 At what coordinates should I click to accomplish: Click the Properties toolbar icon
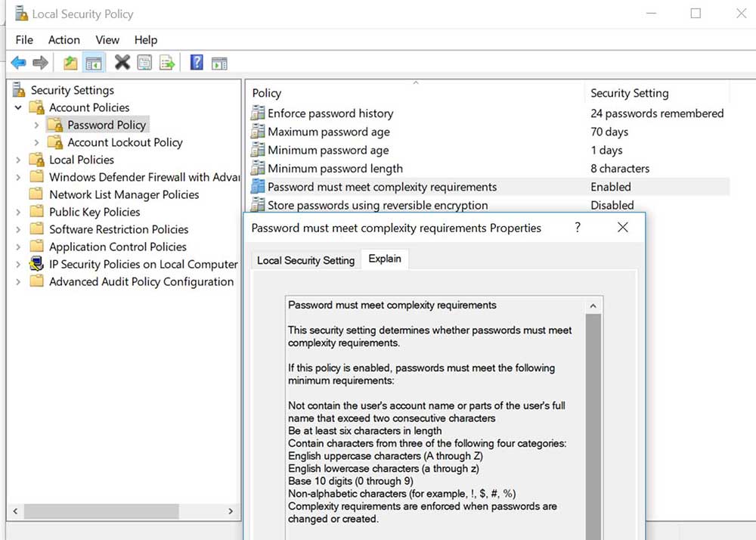[x=144, y=63]
